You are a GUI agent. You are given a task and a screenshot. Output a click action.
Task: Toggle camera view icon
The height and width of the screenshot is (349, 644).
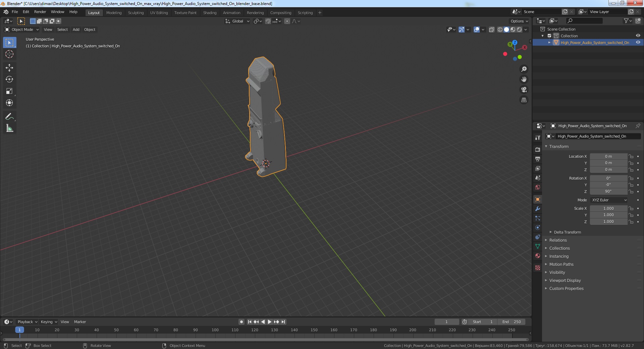(x=524, y=90)
